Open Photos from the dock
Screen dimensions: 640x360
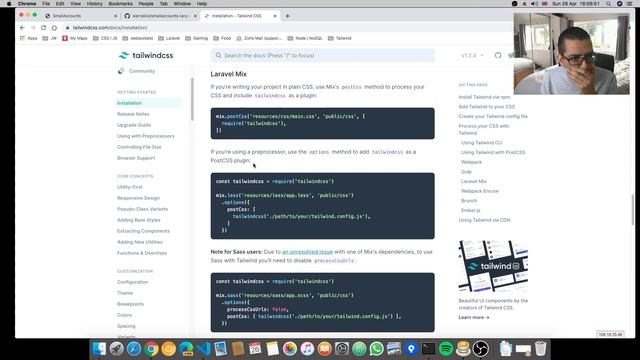[290, 349]
